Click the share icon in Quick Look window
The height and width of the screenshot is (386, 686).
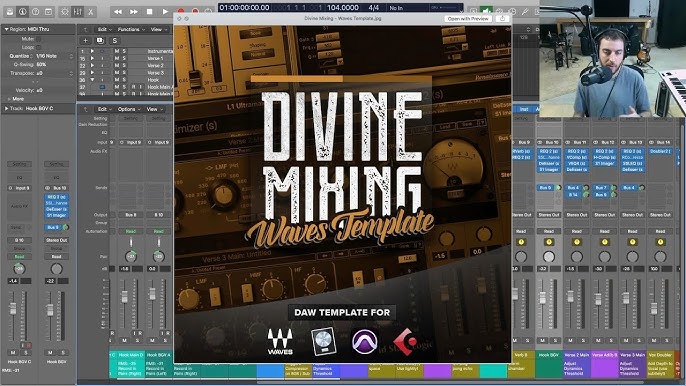click(502, 18)
